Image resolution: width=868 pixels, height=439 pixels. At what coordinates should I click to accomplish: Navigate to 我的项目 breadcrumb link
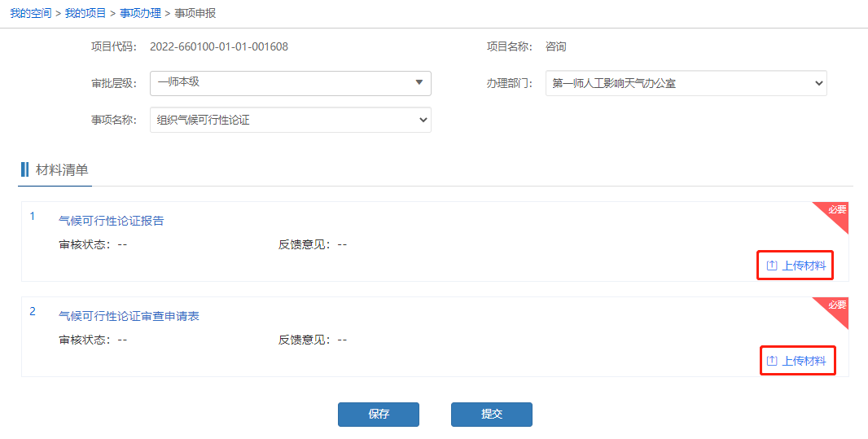tap(85, 14)
